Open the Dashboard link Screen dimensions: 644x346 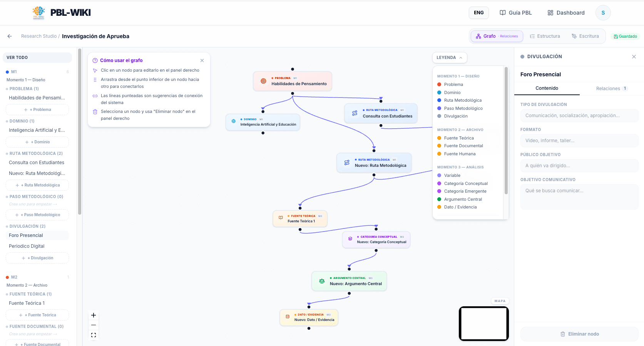point(566,13)
